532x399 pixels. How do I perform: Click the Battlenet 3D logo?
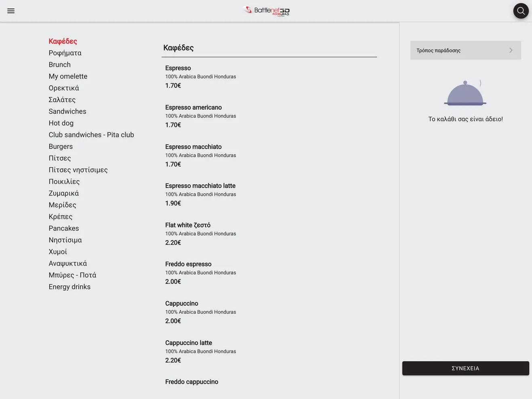pos(267,11)
